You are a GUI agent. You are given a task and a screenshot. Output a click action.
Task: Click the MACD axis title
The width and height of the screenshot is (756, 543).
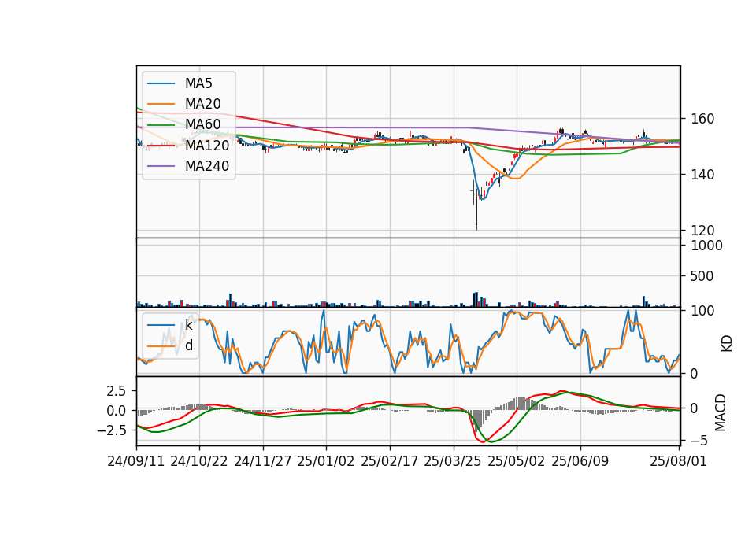click(721, 412)
